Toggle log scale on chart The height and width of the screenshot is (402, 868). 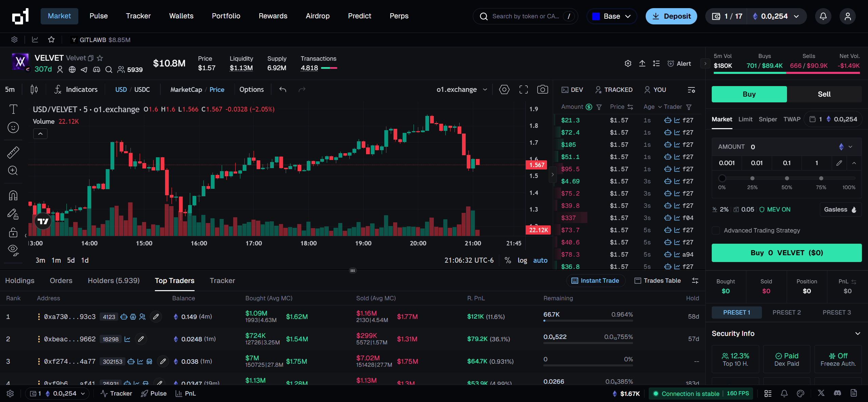pyautogui.click(x=522, y=260)
